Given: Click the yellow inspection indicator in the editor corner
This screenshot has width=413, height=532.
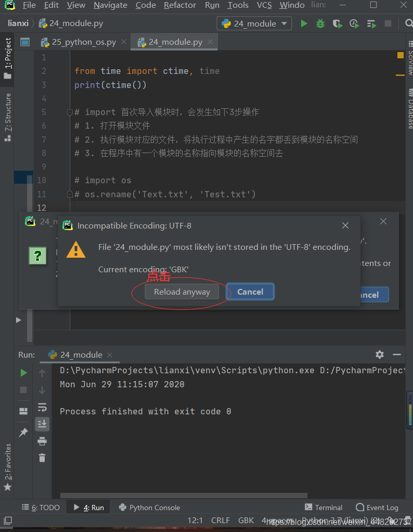Looking at the screenshot, I should click(x=400, y=55).
